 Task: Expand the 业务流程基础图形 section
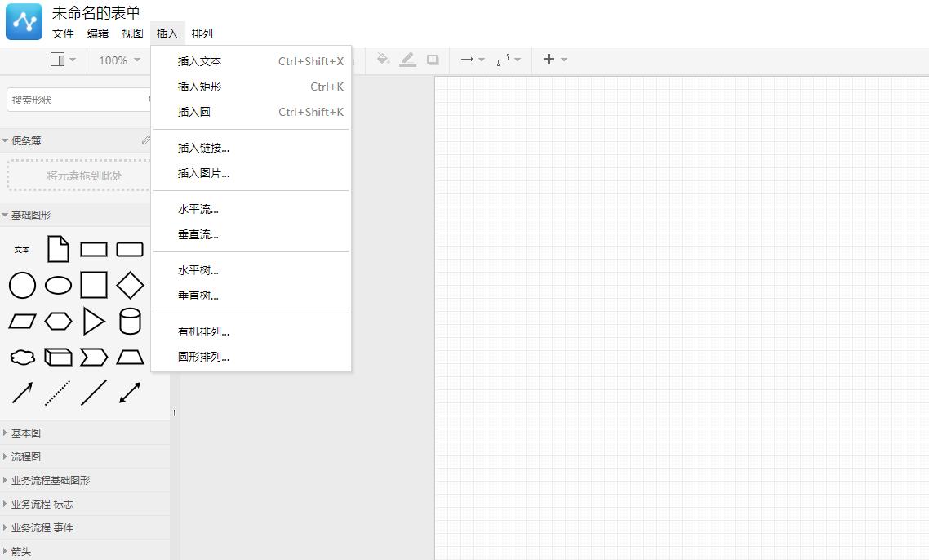[x=85, y=481]
